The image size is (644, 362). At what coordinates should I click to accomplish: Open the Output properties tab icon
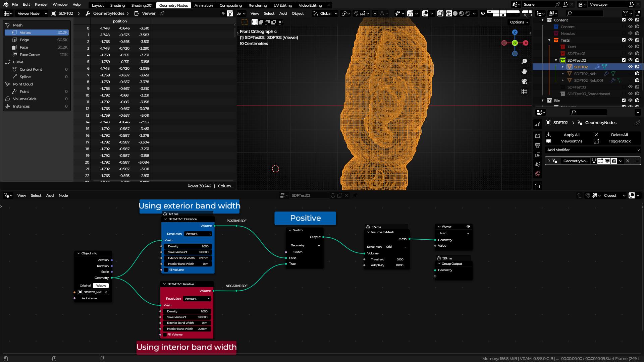coord(538,145)
